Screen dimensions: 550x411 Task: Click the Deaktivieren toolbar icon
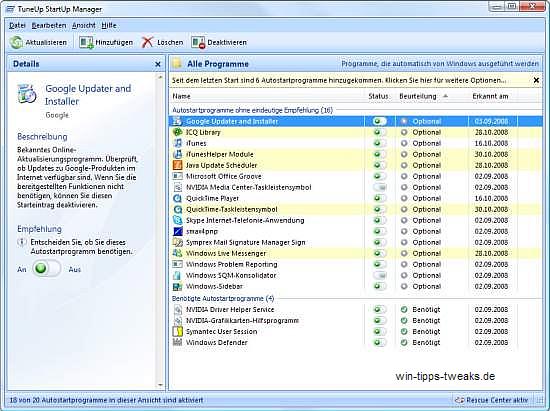tap(198, 42)
